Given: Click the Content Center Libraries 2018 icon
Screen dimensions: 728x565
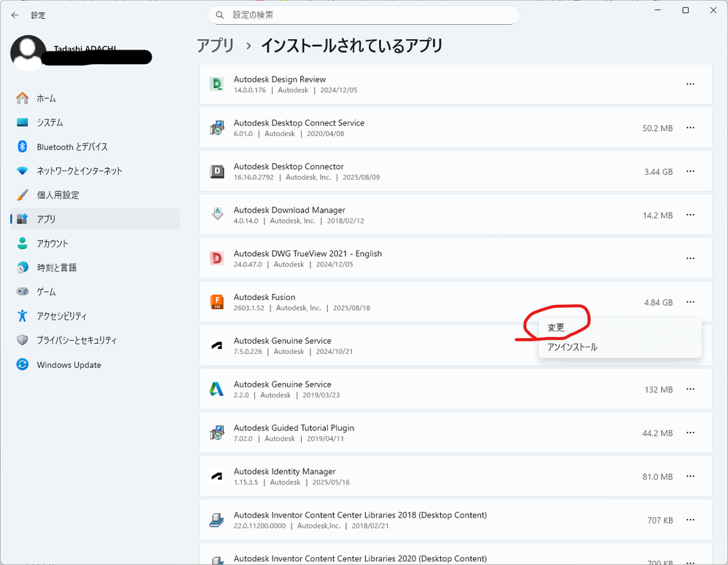Looking at the screenshot, I should point(217,520).
